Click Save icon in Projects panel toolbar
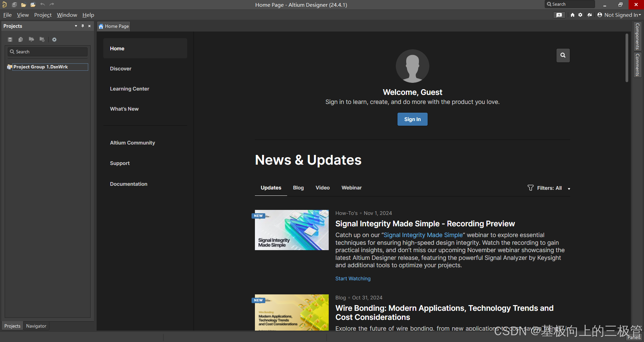 point(10,40)
